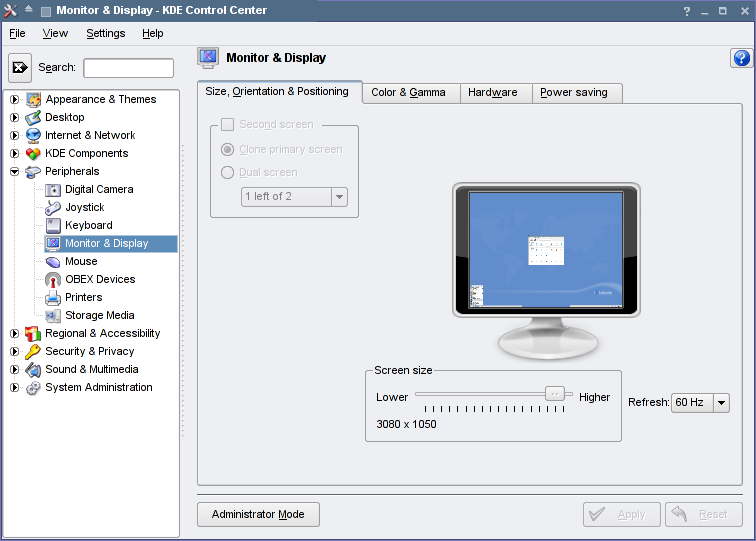Click the System Administration gear icon

33,388
